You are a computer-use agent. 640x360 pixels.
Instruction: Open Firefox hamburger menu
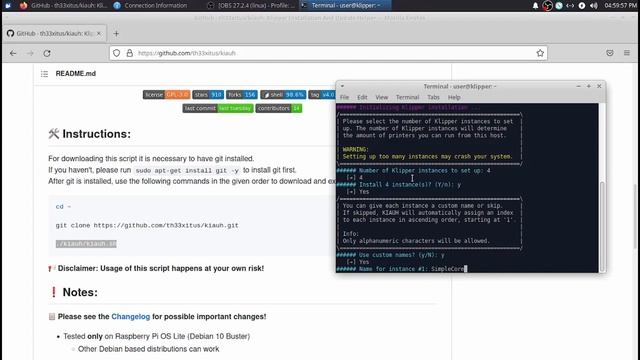[x=627, y=53]
